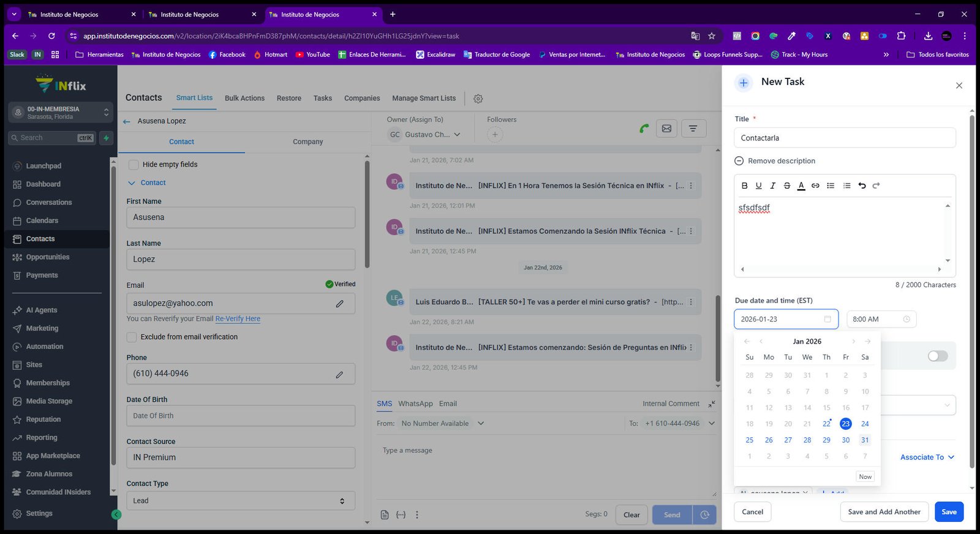Call contact with green phone icon
The height and width of the screenshot is (534, 980).
coord(644,129)
